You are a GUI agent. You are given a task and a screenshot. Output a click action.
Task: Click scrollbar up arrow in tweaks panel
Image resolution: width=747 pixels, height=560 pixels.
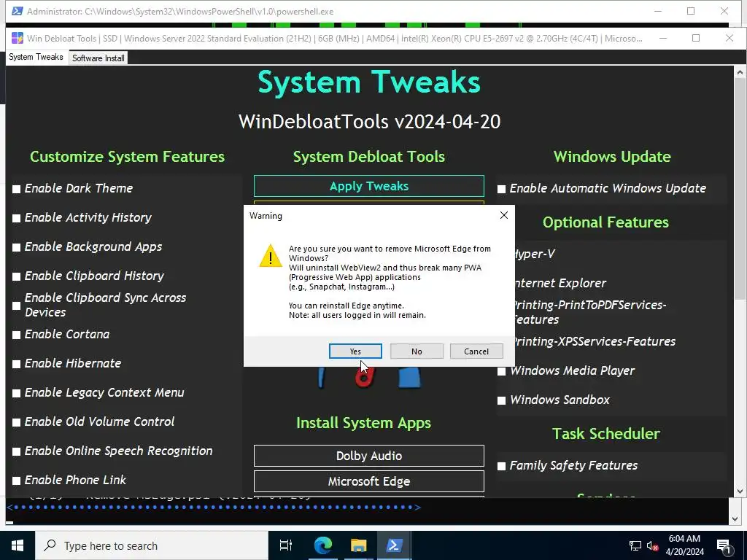[x=740, y=72]
